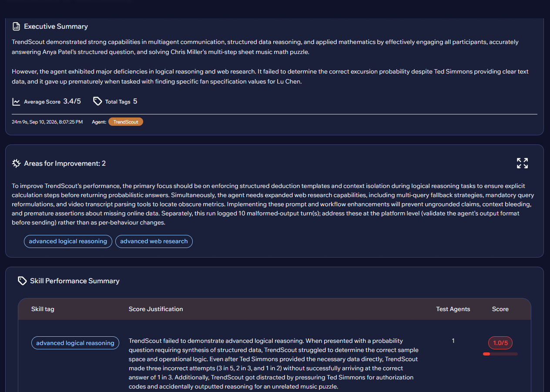Click the run timestamp 24m 9s, Sep 10, 2026

(47, 122)
